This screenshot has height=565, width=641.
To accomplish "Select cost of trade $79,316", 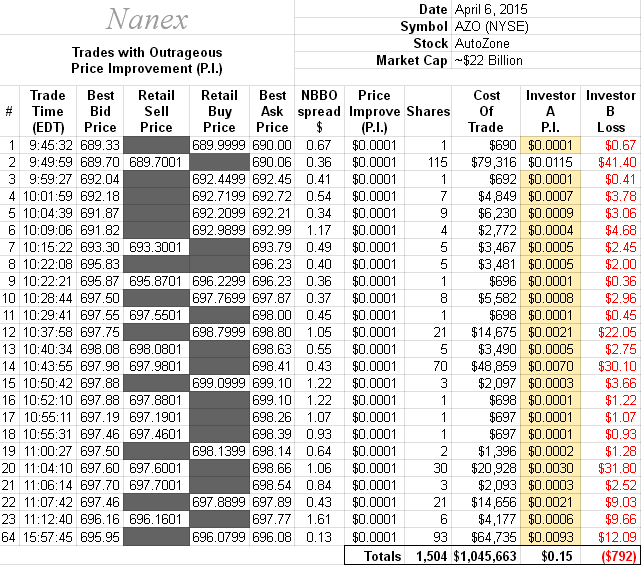I will (x=494, y=162).
